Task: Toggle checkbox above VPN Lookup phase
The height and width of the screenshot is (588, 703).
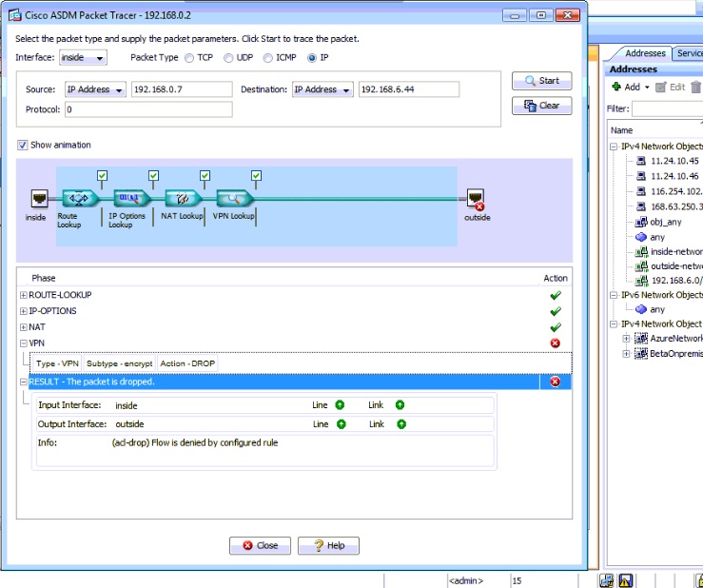Action: [256, 175]
